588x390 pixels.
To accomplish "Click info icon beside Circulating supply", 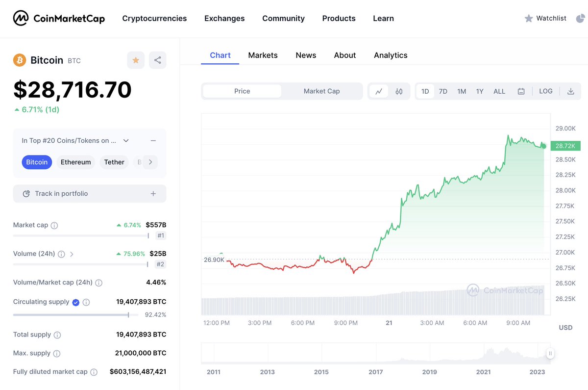I will (x=86, y=303).
